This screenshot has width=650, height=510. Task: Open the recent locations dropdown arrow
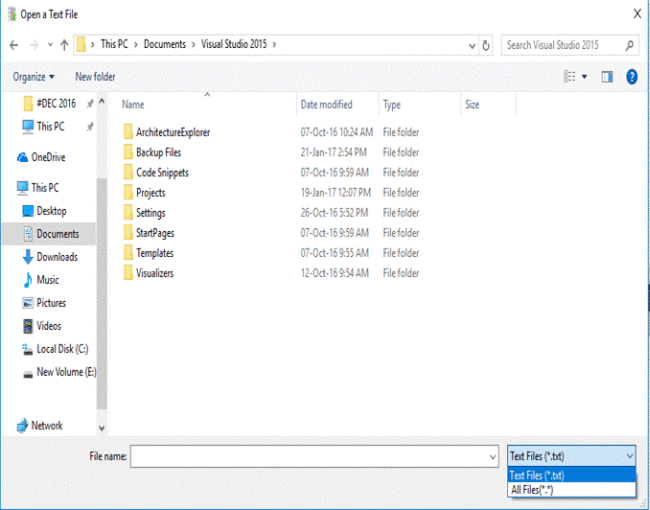(x=50, y=45)
